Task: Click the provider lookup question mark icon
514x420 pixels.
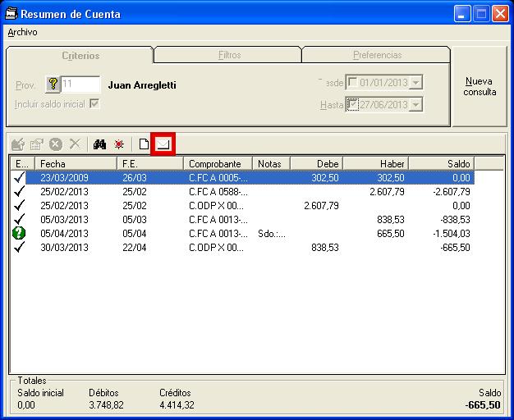Action: pos(52,84)
